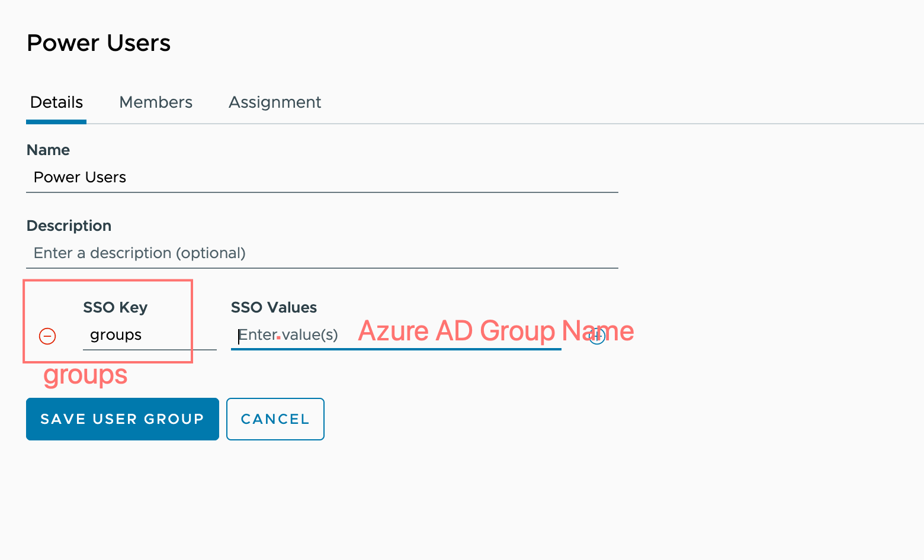Cancel editing the user group
Image resolution: width=924 pixels, height=560 pixels.
pyautogui.click(x=275, y=419)
